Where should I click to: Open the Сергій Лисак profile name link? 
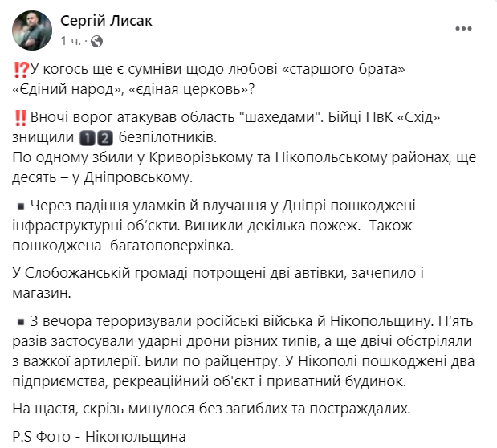[x=107, y=22]
